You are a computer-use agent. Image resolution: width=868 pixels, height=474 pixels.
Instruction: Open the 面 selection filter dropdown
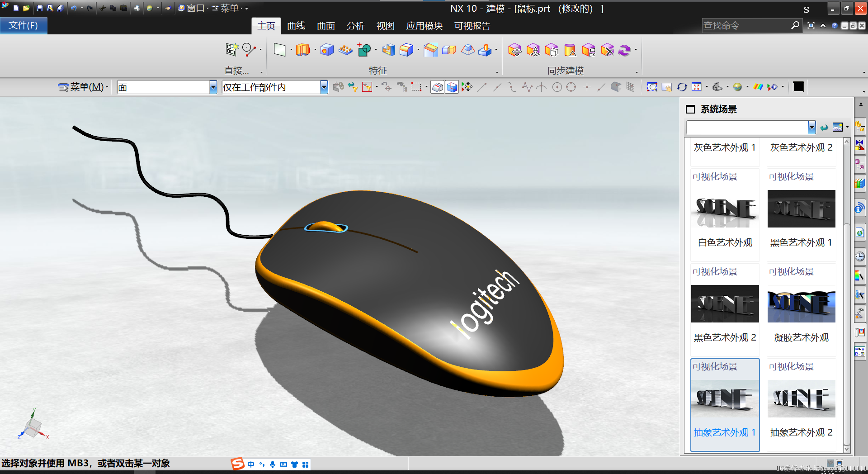[x=213, y=87]
